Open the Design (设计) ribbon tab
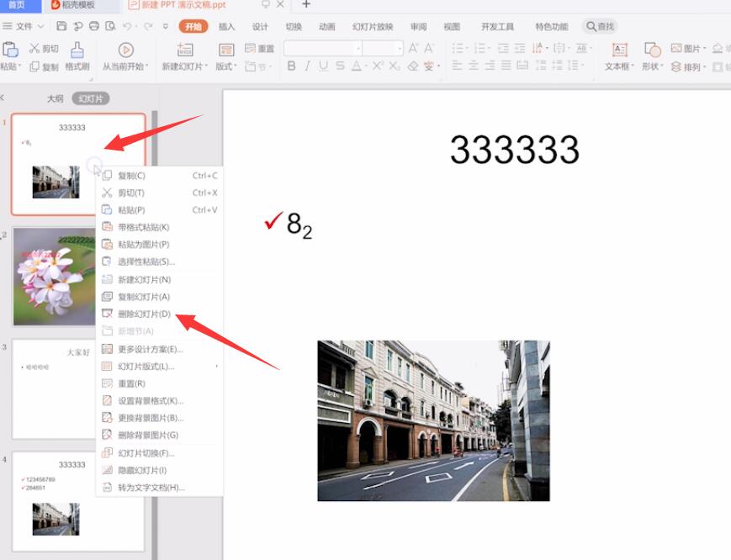 click(x=260, y=27)
